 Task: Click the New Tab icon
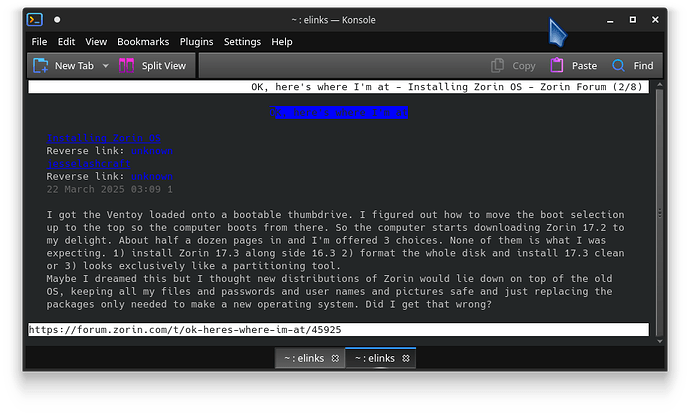[40, 66]
